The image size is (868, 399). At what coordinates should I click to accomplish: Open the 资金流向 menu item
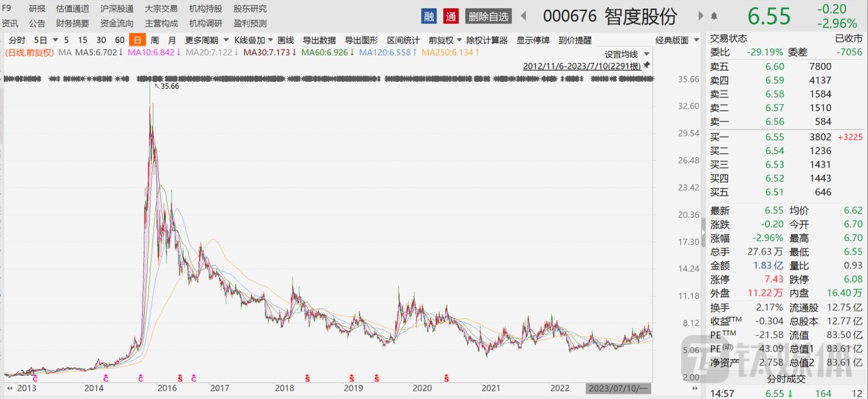pyautogui.click(x=117, y=24)
